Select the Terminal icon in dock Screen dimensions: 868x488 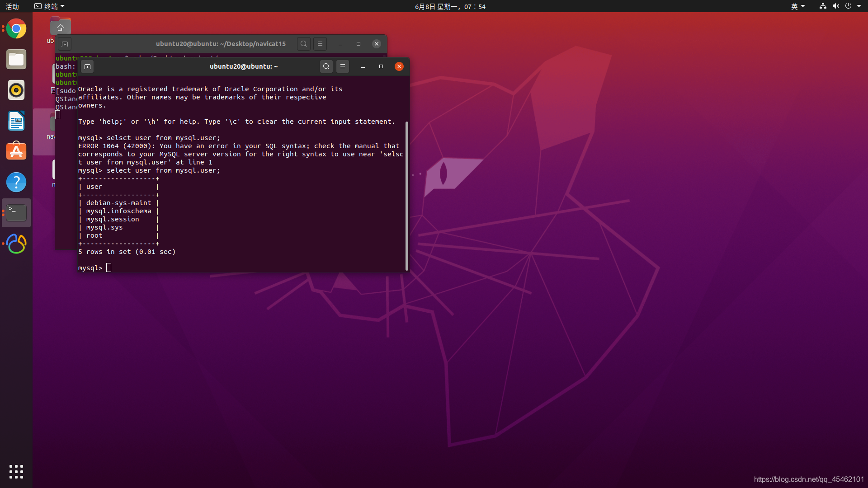point(16,213)
